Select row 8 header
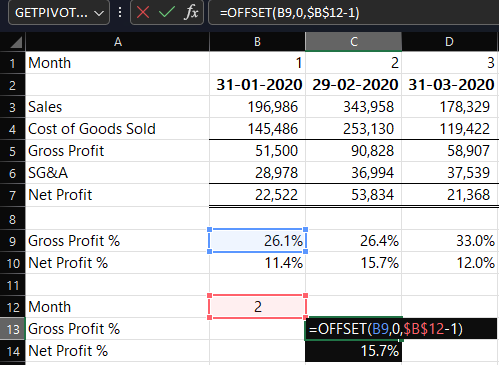This screenshot has height=365, width=499. [12, 219]
